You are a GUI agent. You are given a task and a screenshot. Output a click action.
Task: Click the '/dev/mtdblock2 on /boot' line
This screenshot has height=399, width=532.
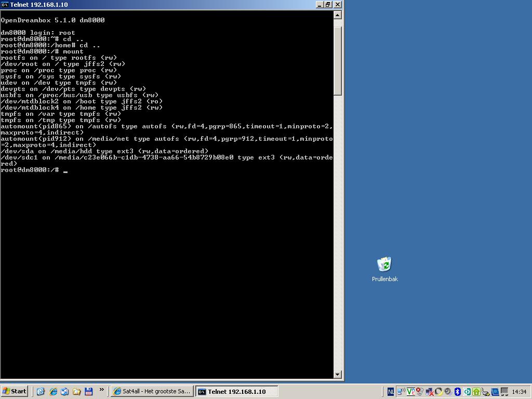point(82,101)
